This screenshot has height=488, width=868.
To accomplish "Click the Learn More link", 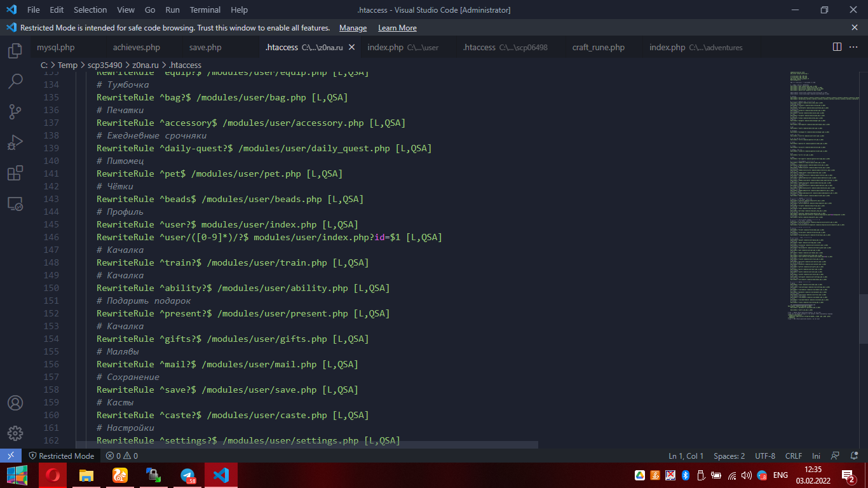I will coord(397,28).
